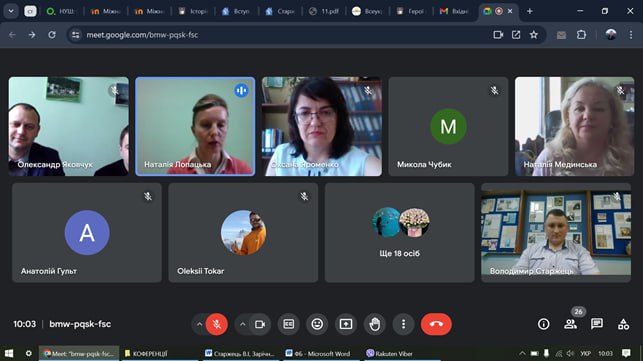Image resolution: width=643 pixels, height=361 pixels.
Task: Open more options three-dot menu in Meet
Action: (x=403, y=324)
